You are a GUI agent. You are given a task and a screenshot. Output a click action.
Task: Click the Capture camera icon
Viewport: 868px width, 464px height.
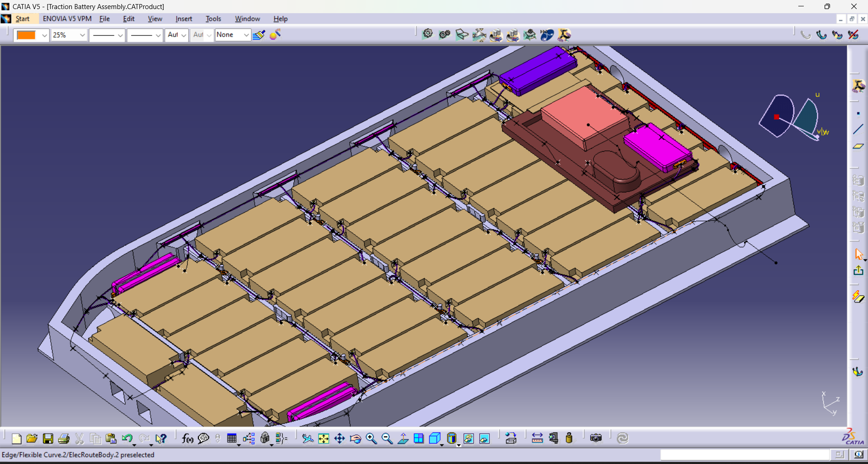596,438
